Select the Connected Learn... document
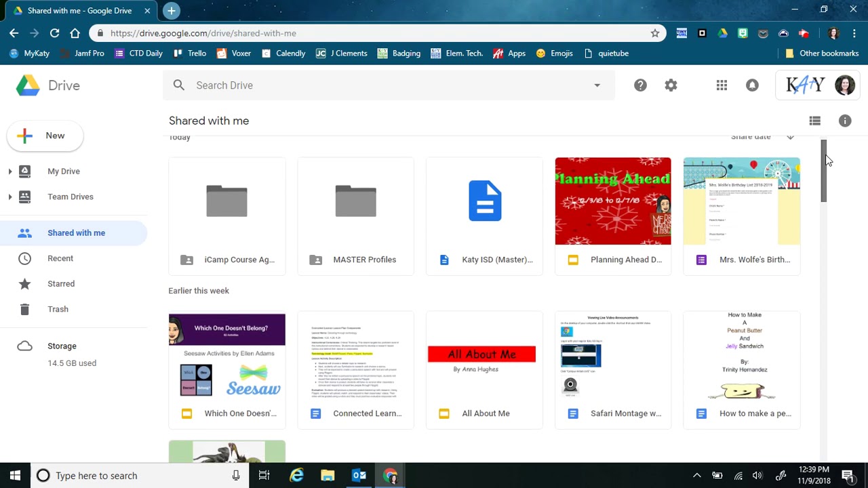868x488 pixels. click(355, 371)
